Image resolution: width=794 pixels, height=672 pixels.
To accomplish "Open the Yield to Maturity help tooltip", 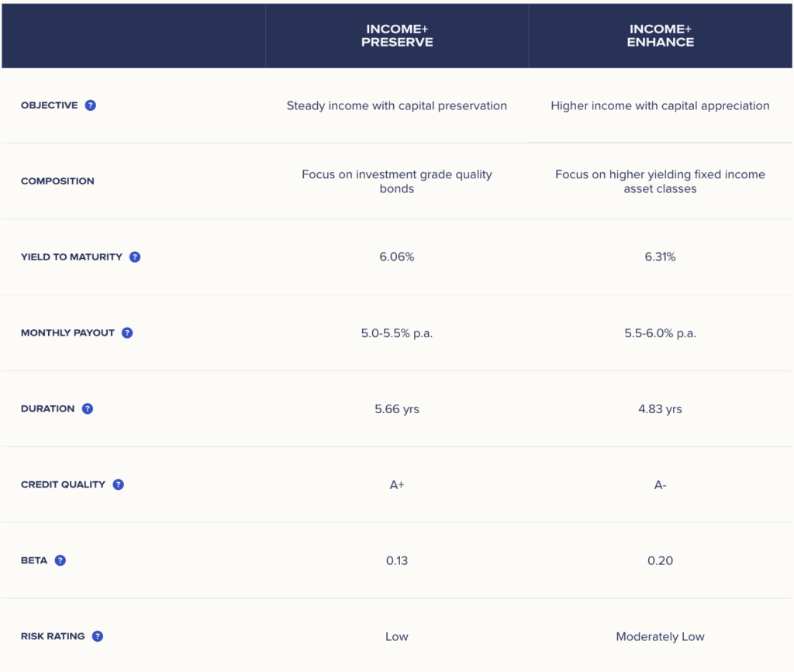I will 135,257.
